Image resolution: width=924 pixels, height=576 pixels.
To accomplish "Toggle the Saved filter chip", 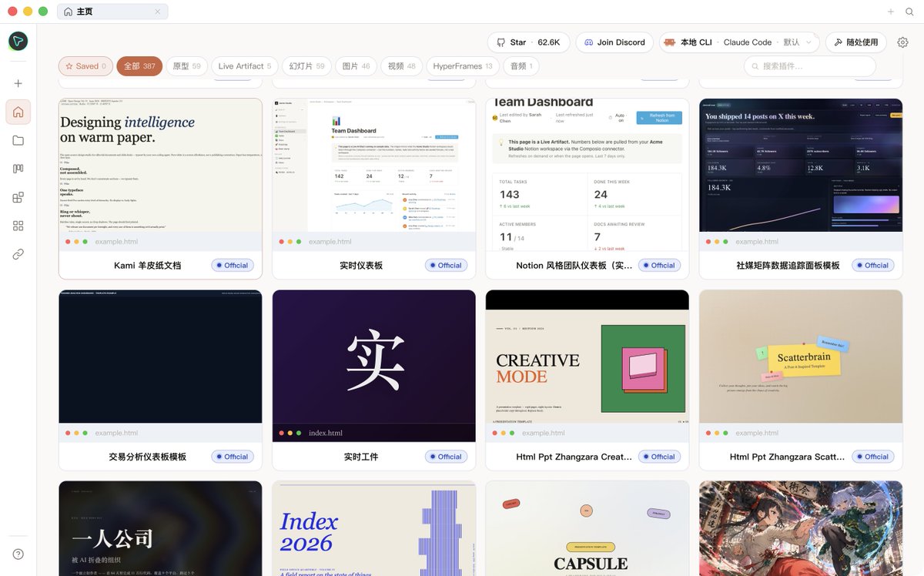I will pyautogui.click(x=85, y=66).
